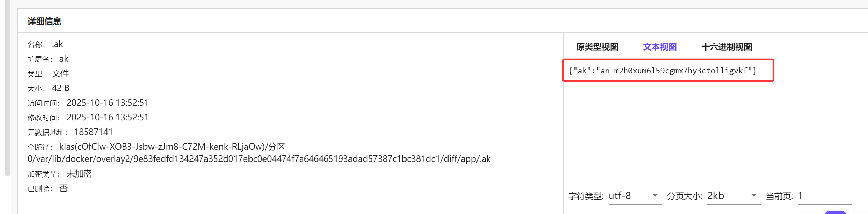Click the 加密类型 value 未加密
The height and width of the screenshot is (214, 868).
tap(79, 174)
